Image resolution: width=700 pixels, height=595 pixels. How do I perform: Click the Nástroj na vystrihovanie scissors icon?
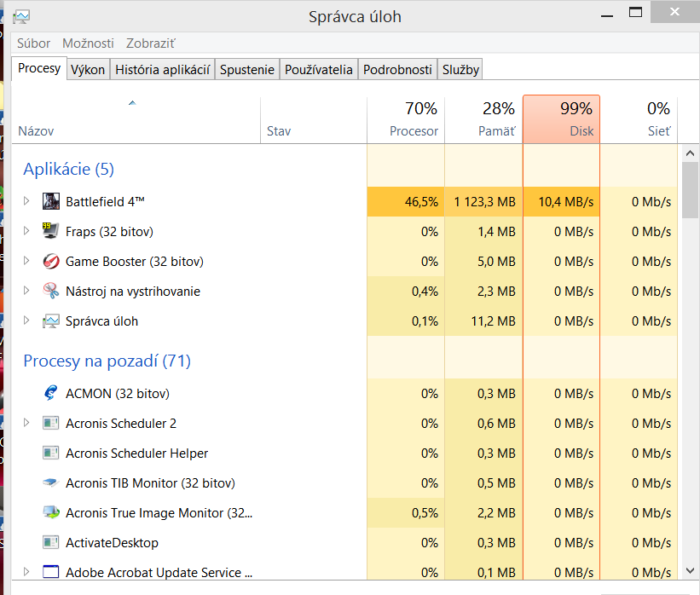point(51,291)
